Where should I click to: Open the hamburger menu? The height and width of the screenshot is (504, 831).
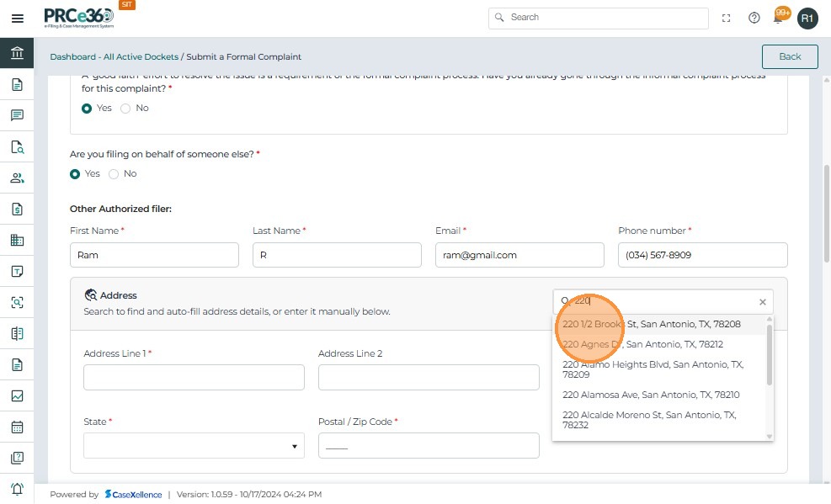tap(17, 18)
